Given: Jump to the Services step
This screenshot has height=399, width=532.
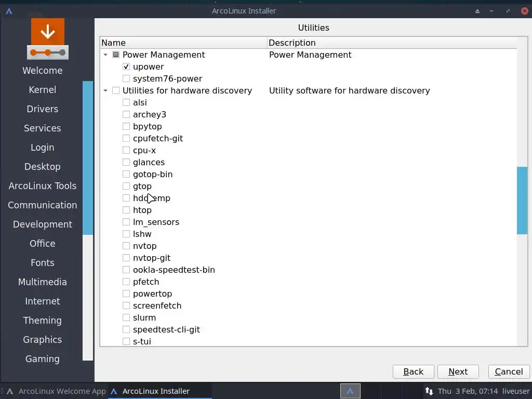Looking at the screenshot, I should coord(43,128).
